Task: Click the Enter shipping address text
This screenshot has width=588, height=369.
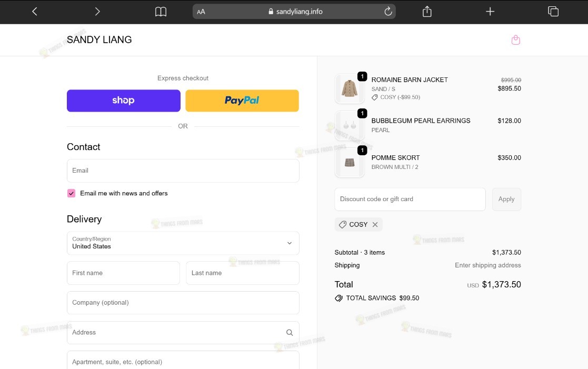Action: (488, 265)
